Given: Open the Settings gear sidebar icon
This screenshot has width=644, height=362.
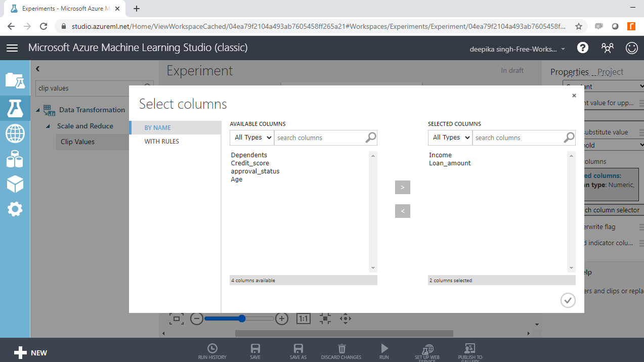Looking at the screenshot, I should 15,209.
